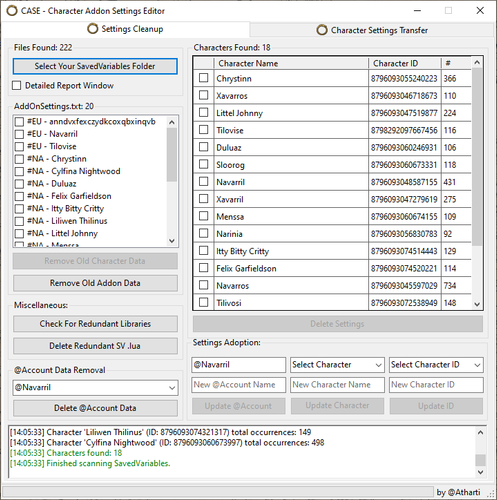The image size is (497, 500).
Task: Click the New @Account Name field
Action: [x=238, y=385]
